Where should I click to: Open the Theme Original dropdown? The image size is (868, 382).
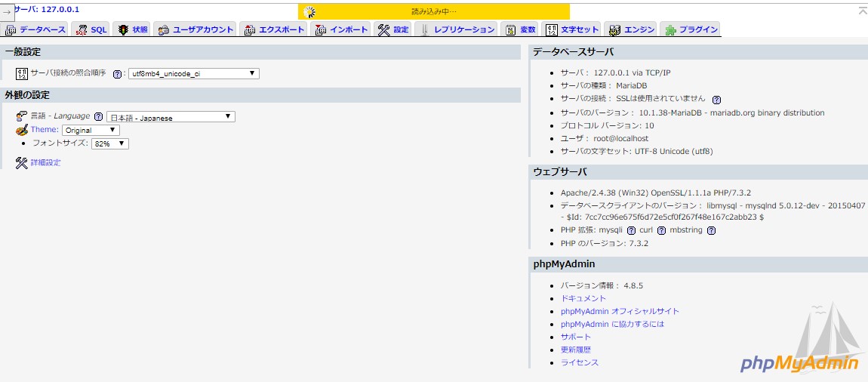[x=91, y=130]
